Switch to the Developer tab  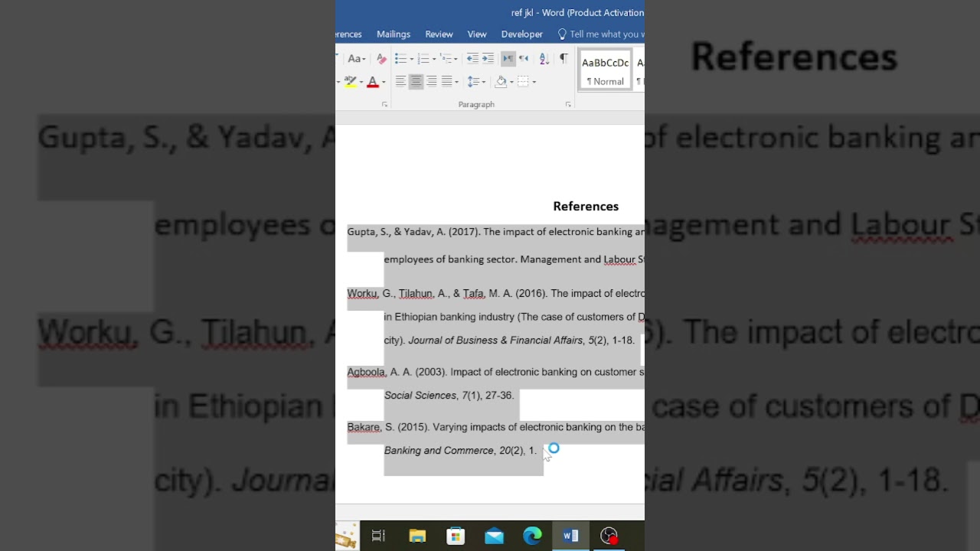click(x=522, y=34)
